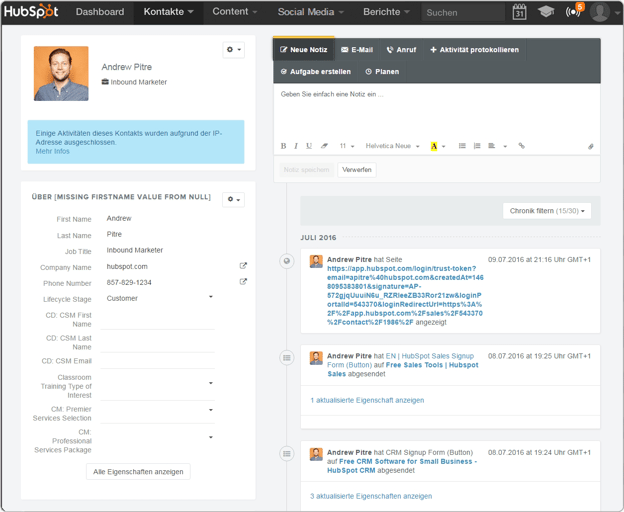Click the First Name value Andrew

tap(119, 218)
